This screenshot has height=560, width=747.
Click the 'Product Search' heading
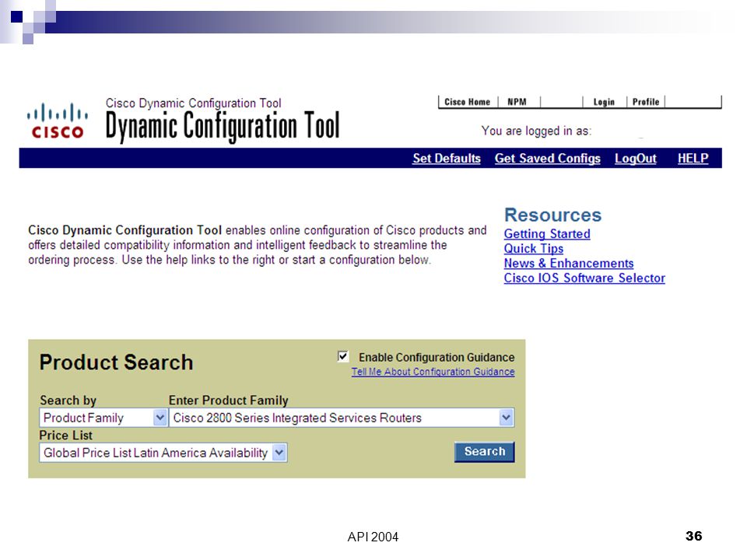[116, 362]
